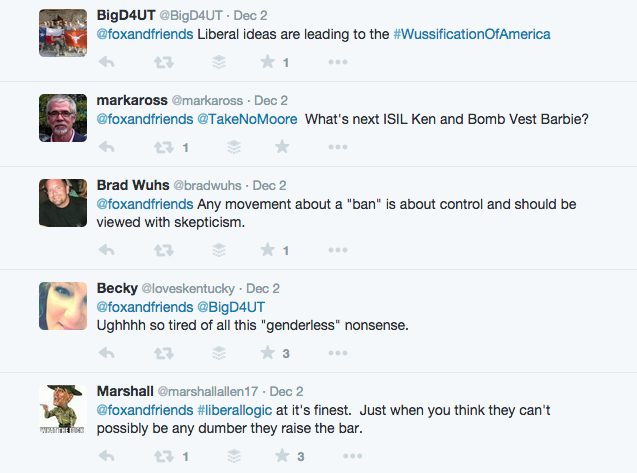This screenshot has width=637, height=473.
Task: Open @BigD4UT mention in Becky's tweet
Action: [x=229, y=306]
